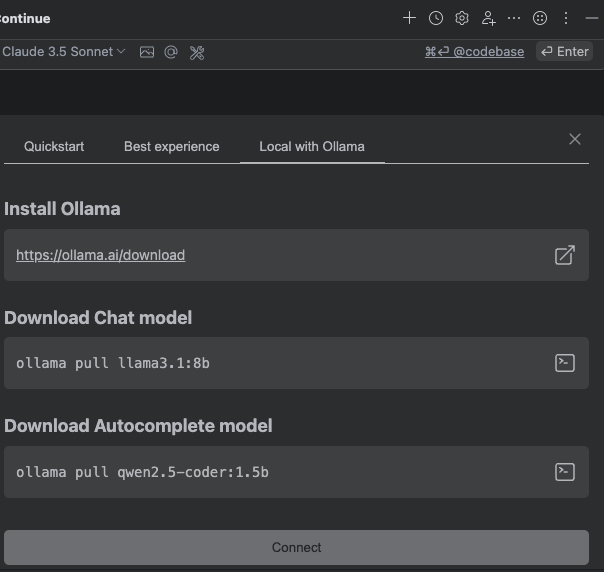This screenshot has width=604, height=572.
Task: Open the ollama.ai/download link
Action: 100,255
